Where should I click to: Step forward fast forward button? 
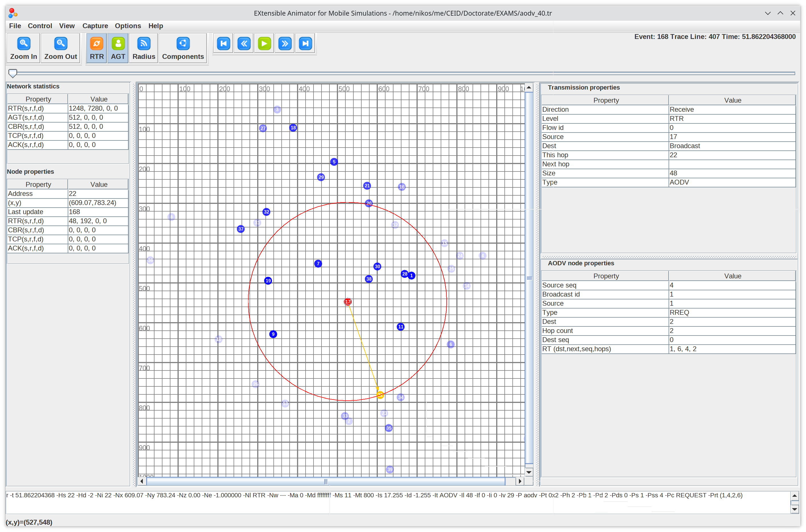tap(285, 44)
